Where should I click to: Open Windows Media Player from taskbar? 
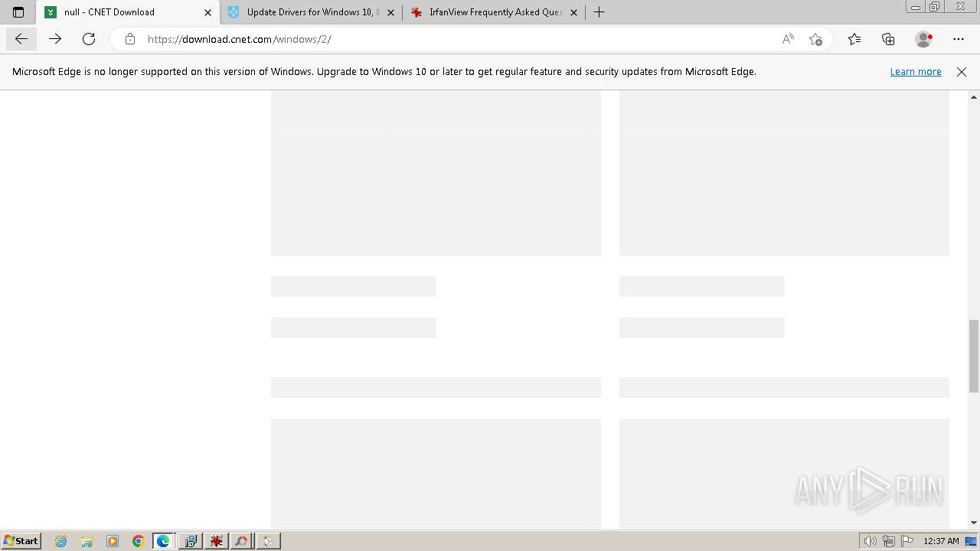(x=113, y=541)
